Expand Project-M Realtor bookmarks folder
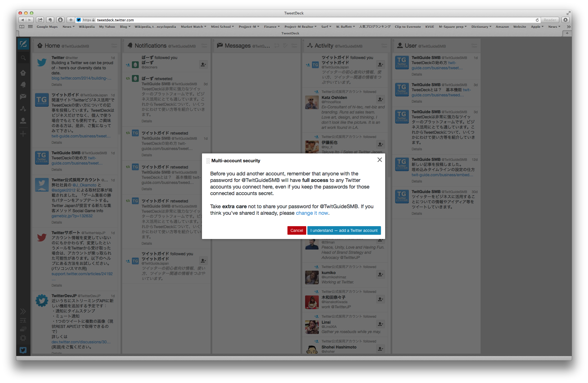Image resolution: width=588 pixels, height=383 pixels. (x=300, y=27)
